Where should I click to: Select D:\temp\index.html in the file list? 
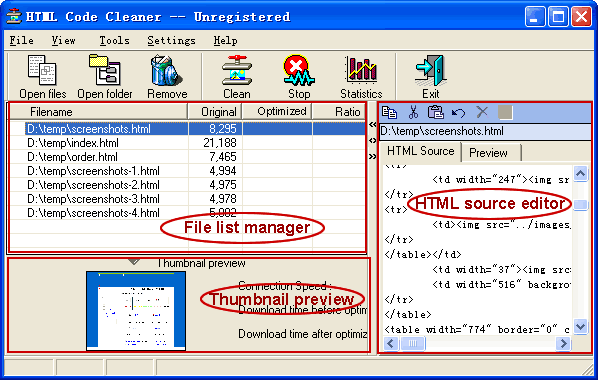[73, 143]
